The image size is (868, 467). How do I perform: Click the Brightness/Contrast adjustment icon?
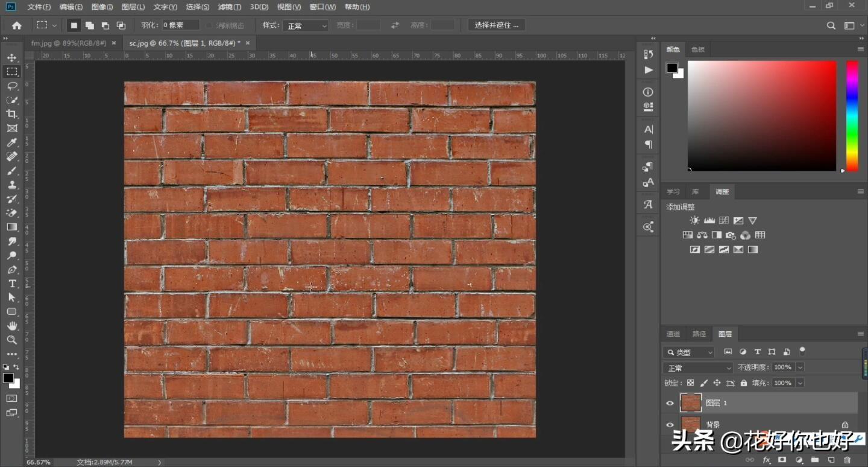pyautogui.click(x=694, y=221)
